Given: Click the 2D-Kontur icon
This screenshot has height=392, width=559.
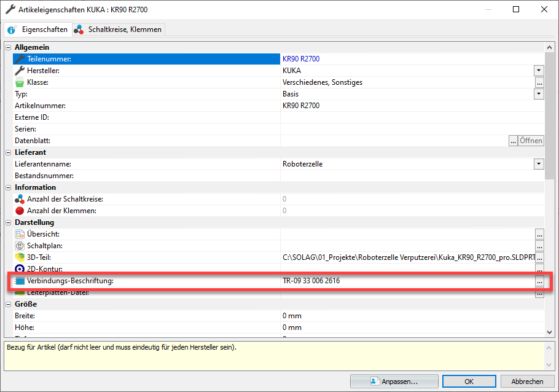Looking at the screenshot, I should pos(20,269).
